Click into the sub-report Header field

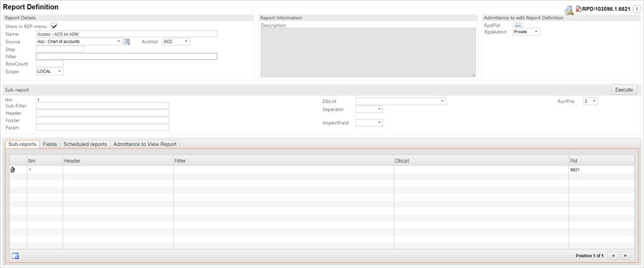pos(103,113)
